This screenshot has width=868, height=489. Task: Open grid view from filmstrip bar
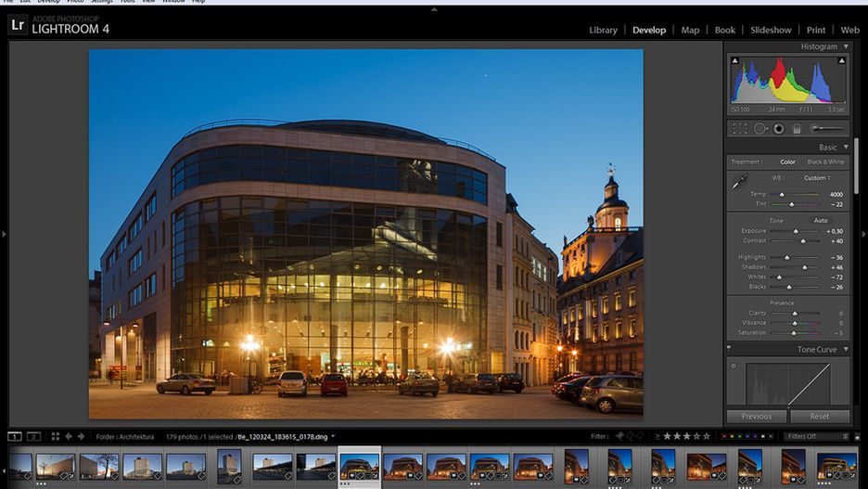click(x=55, y=436)
